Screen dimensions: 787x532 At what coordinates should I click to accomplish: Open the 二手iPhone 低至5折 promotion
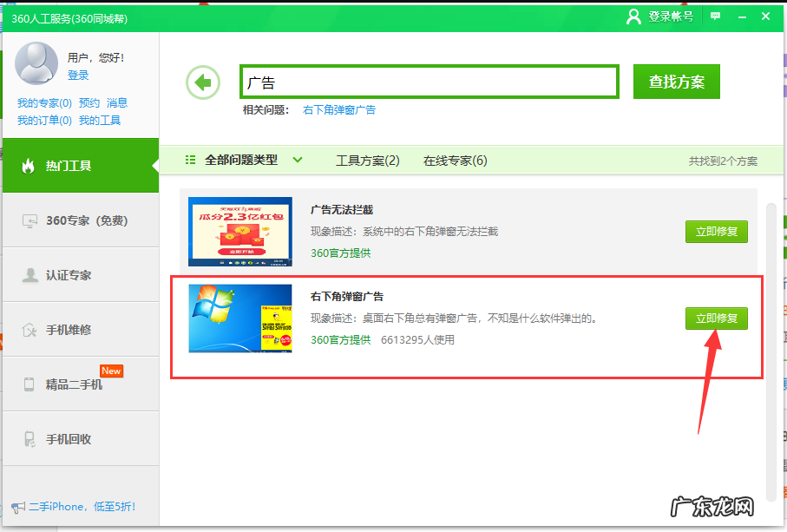coord(81,507)
